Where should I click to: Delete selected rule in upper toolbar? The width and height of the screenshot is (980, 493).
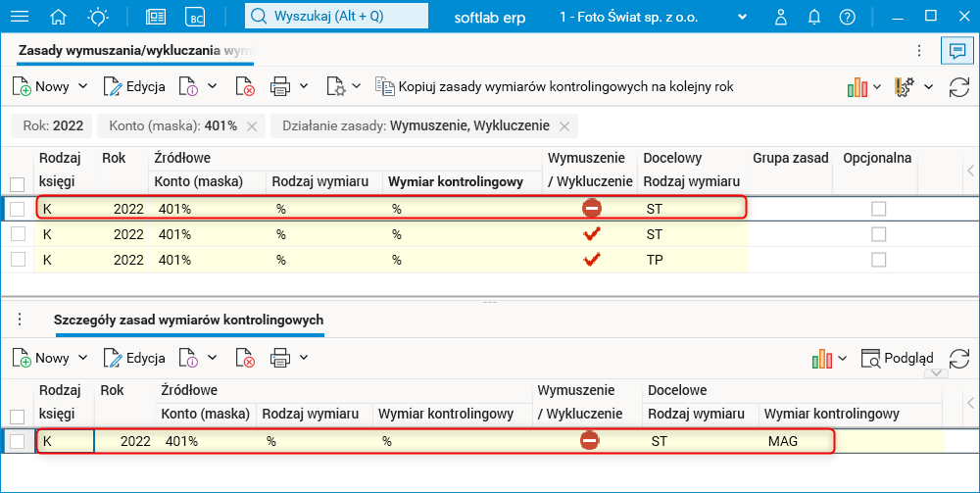click(245, 86)
